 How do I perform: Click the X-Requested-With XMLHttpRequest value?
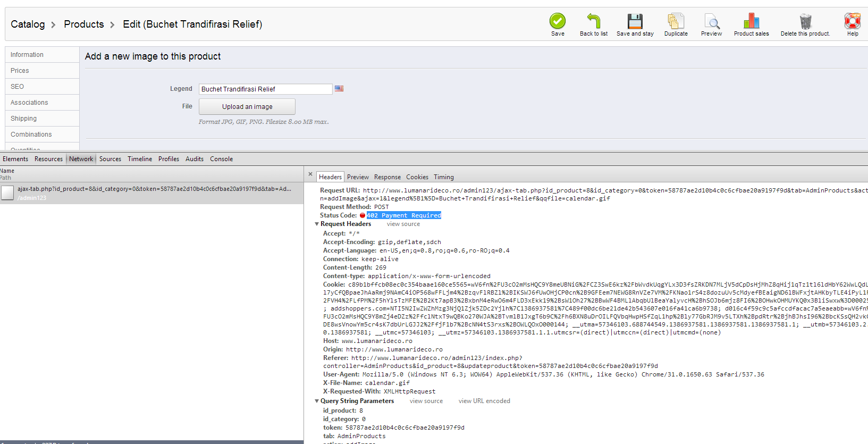[x=409, y=391]
